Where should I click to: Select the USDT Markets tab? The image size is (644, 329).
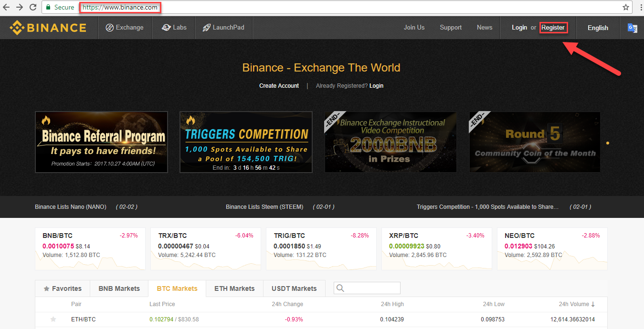click(x=294, y=288)
